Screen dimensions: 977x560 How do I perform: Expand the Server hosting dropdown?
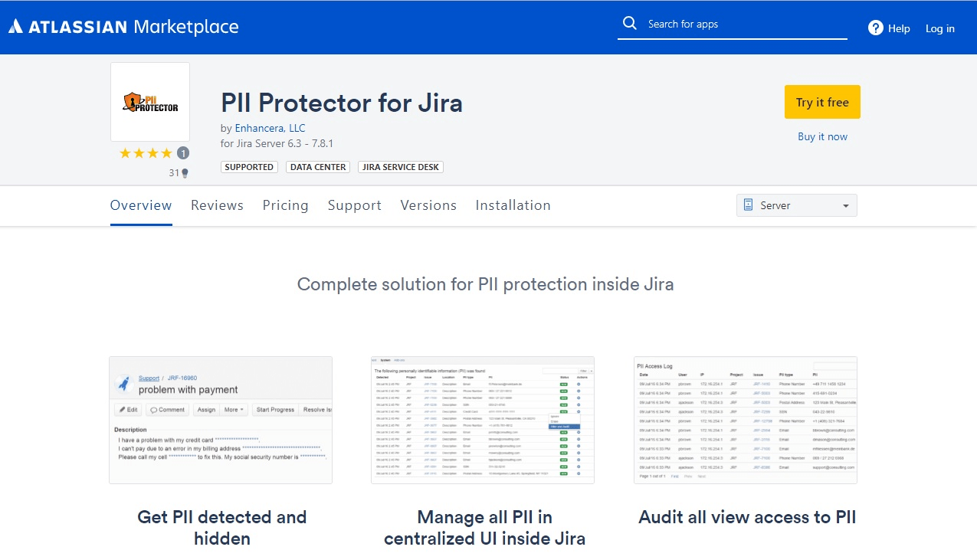pyautogui.click(x=795, y=205)
